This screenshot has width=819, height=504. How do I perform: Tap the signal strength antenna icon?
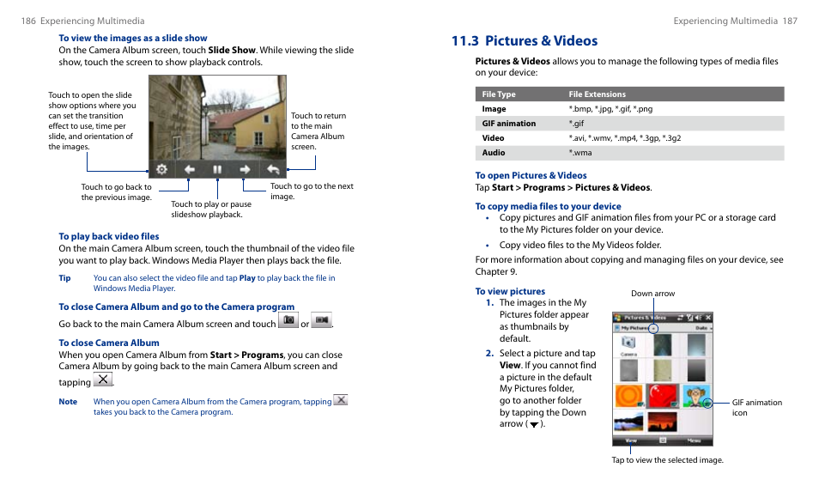(x=689, y=318)
